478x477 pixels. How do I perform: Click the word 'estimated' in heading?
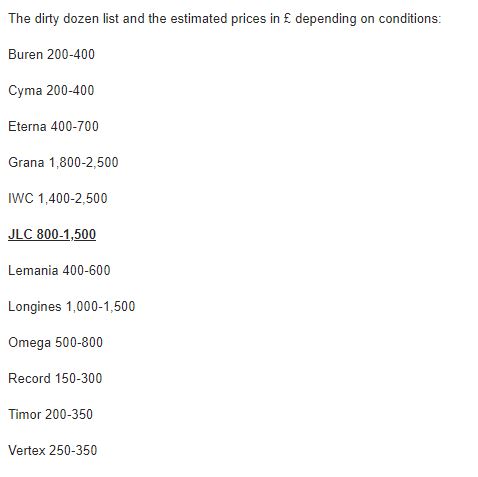pyautogui.click(x=199, y=18)
